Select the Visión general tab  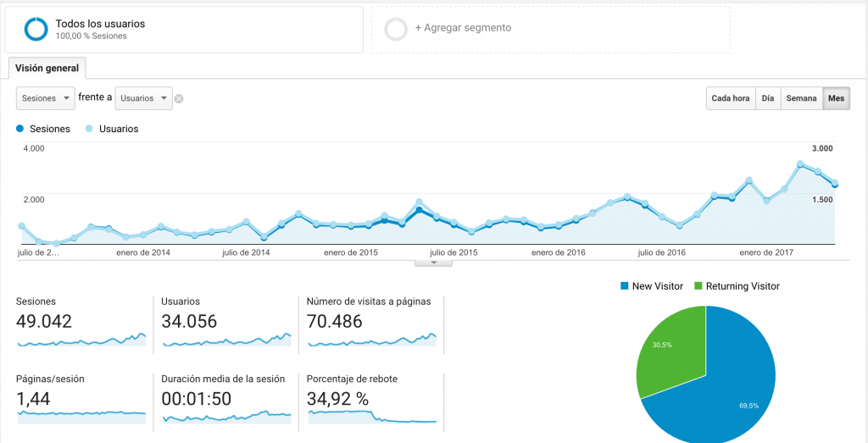click(47, 69)
